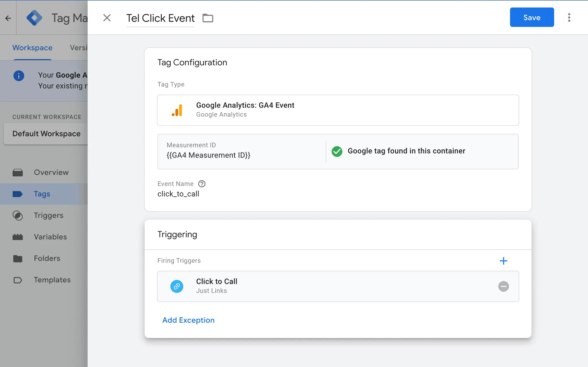This screenshot has height=367, width=588.
Task: Open Variables in the sidebar
Action: click(44, 237)
